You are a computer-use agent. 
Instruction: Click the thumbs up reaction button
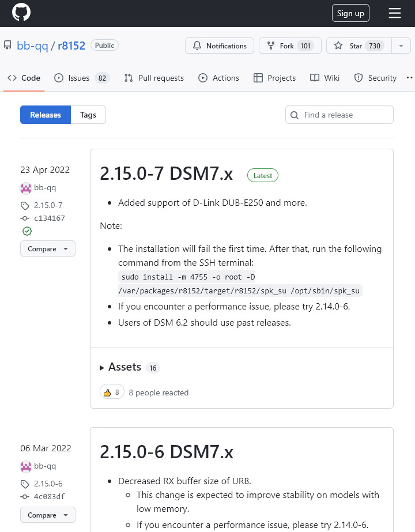point(112,393)
